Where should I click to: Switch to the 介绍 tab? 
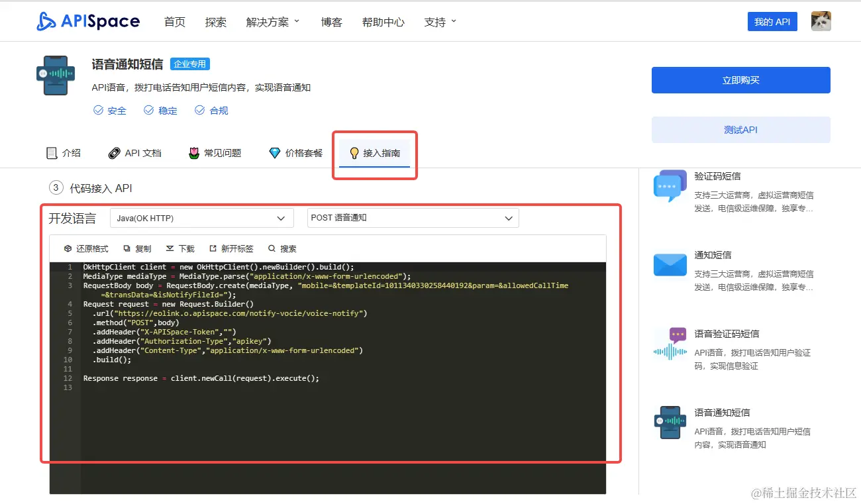(64, 153)
